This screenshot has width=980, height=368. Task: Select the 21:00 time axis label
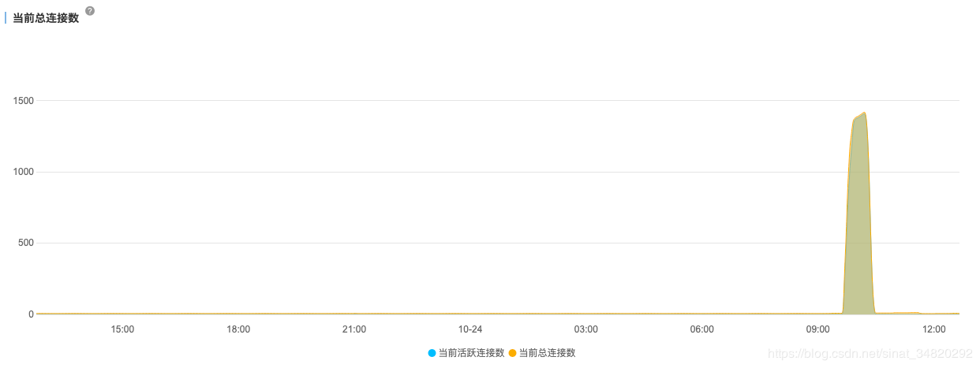click(x=354, y=329)
